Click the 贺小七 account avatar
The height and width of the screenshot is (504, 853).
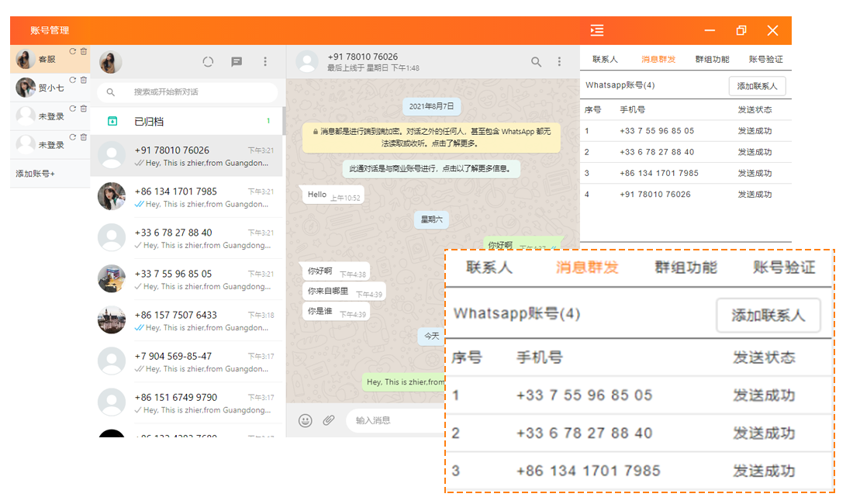[x=25, y=88]
